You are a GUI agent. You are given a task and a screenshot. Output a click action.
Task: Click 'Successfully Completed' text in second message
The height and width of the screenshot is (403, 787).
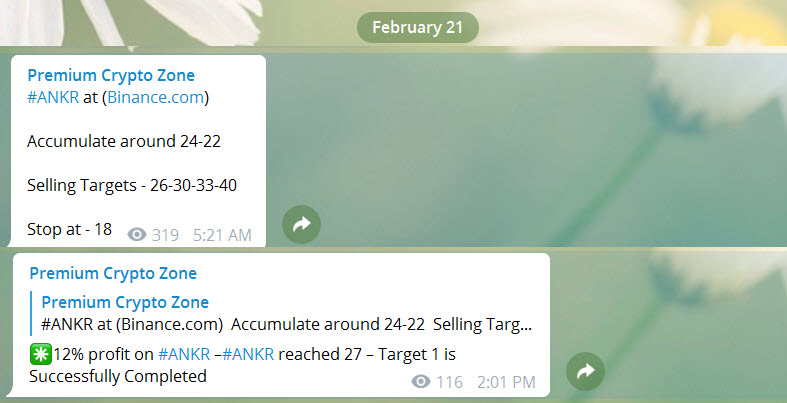[x=118, y=376]
